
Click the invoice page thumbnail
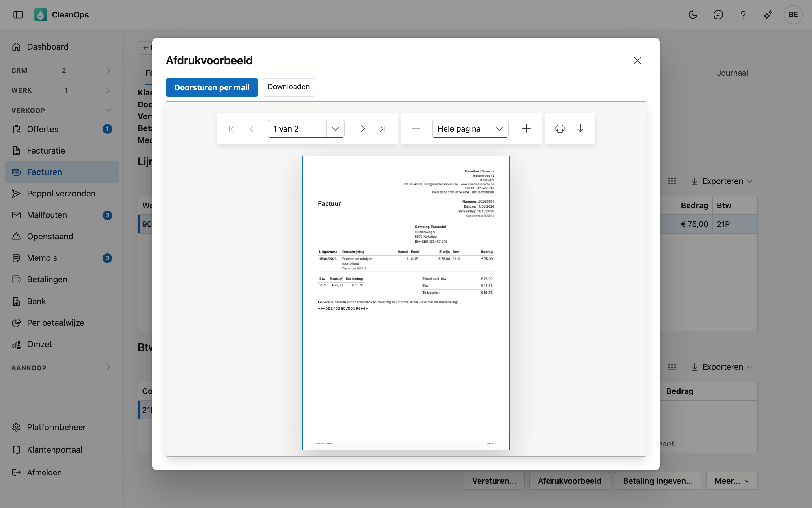point(406,303)
